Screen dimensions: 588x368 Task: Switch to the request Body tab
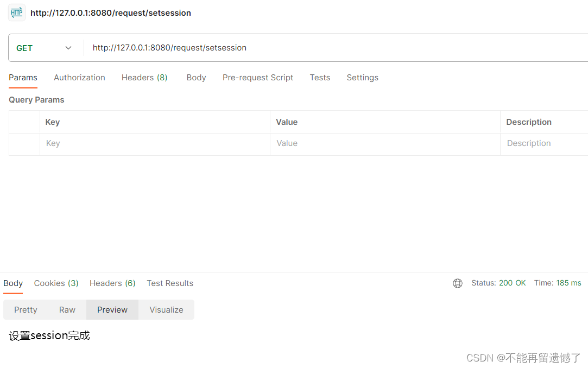pyautogui.click(x=196, y=78)
